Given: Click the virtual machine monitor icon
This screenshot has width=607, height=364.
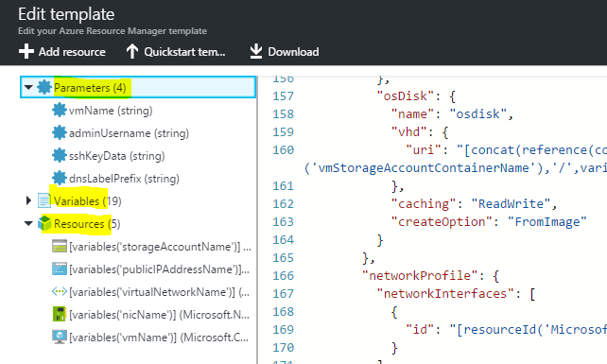Looking at the screenshot, I should 60,337.
